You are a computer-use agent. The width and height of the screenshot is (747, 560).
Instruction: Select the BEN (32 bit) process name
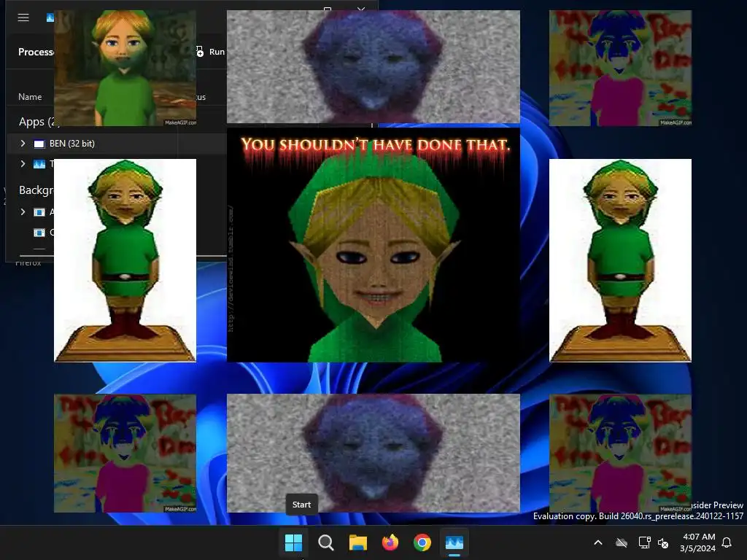pyautogui.click(x=72, y=144)
